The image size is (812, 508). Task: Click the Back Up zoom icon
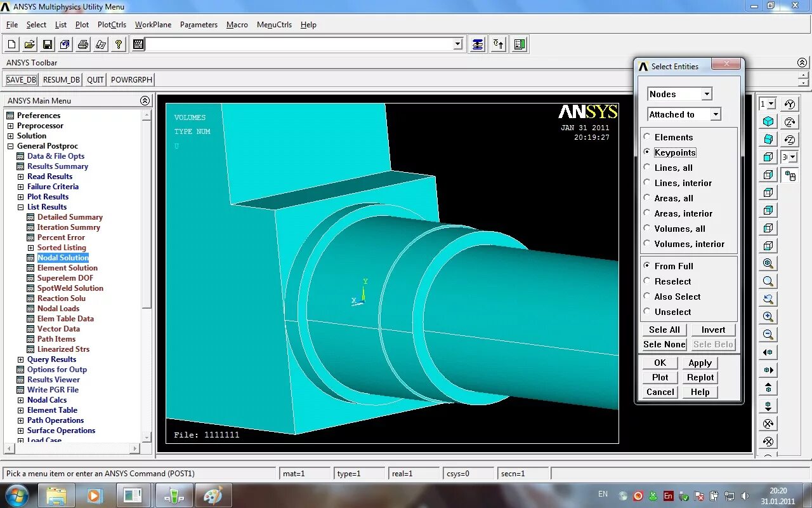(x=768, y=299)
